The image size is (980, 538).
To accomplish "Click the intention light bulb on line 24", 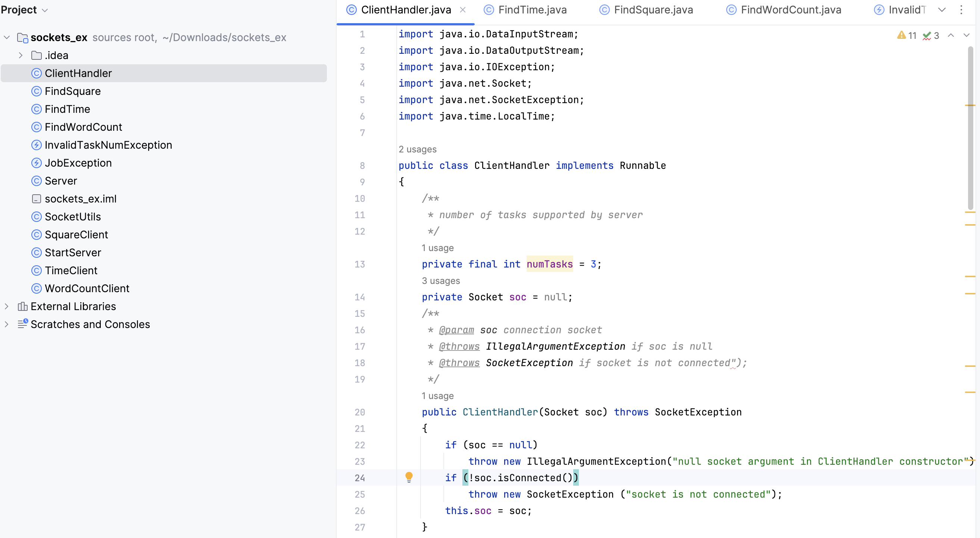I will (409, 477).
